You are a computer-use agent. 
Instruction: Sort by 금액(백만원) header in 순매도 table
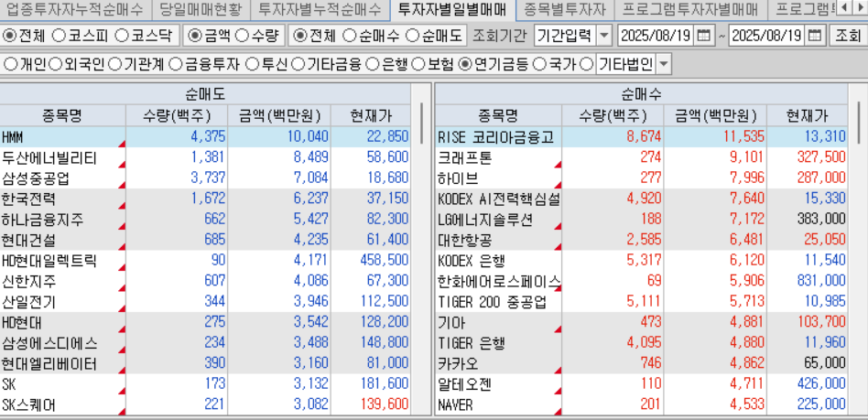pos(279,115)
